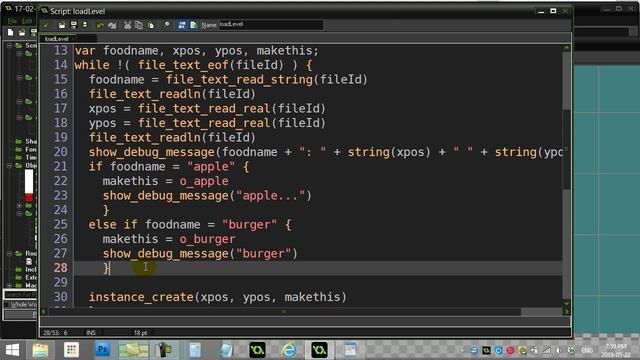Toggle the blue code completion icon

(182, 25)
